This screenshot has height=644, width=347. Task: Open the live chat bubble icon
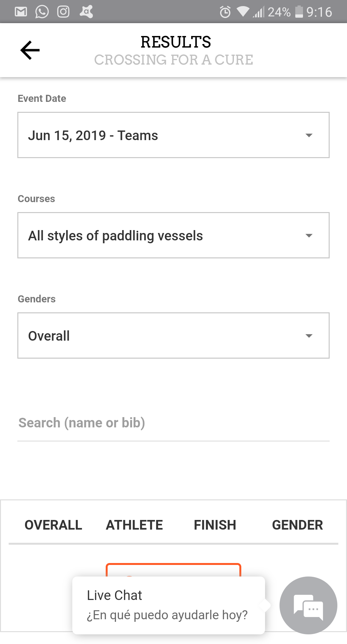point(308,605)
